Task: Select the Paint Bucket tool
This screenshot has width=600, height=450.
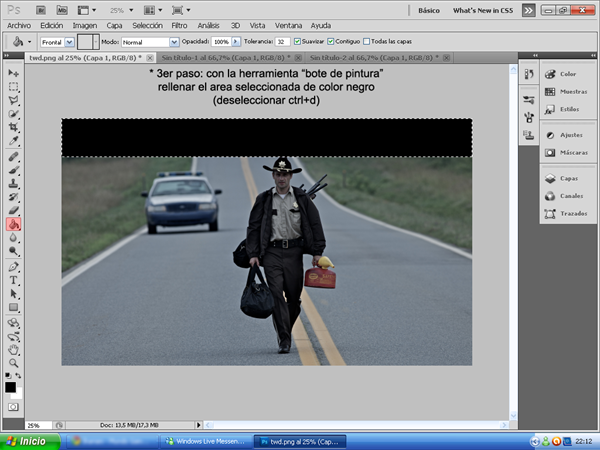Action: [14, 225]
